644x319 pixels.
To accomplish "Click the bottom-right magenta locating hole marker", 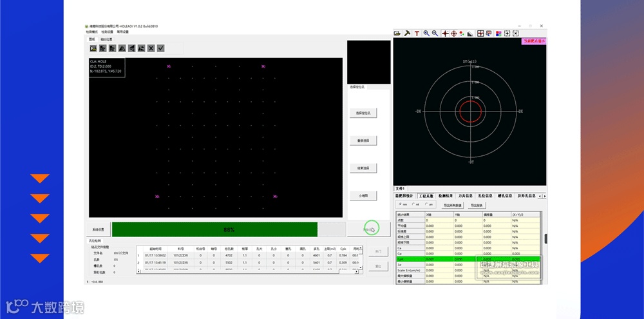I will click(275, 197).
